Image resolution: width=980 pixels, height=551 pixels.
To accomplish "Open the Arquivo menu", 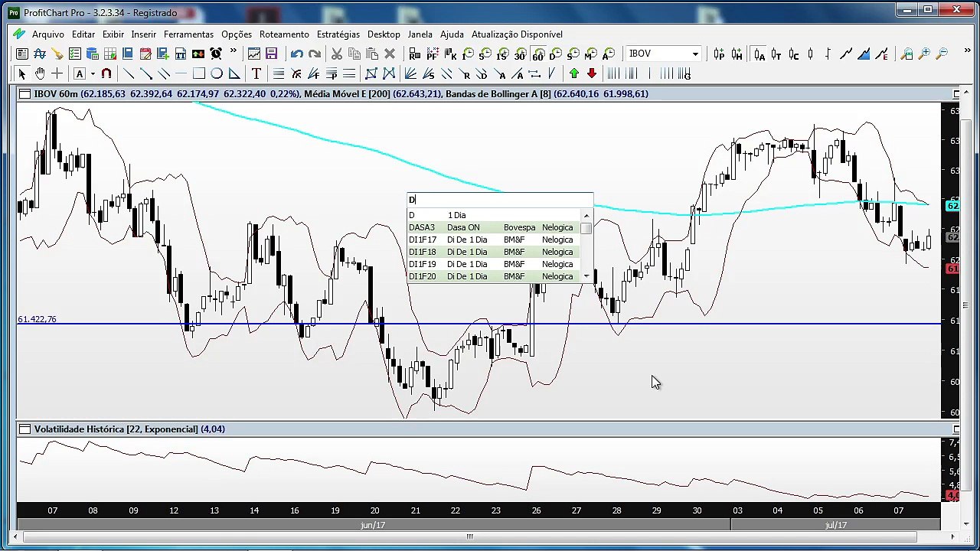I will [47, 34].
